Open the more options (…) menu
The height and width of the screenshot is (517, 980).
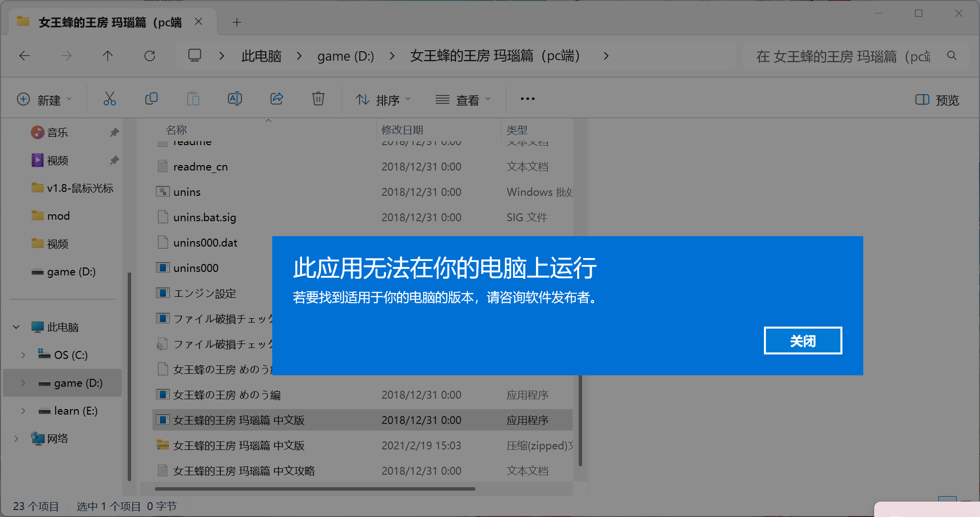[527, 99]
